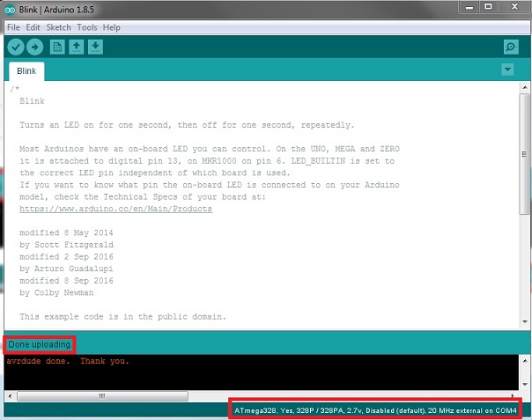Open the Tools menu
532x420 pixels.
[87, 27]
